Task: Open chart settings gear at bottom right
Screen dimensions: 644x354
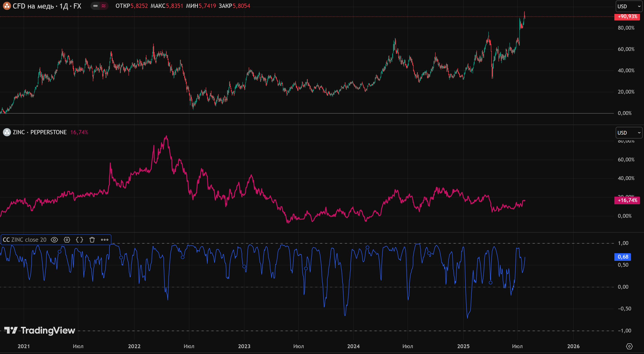Action: [x=629, y=346]
